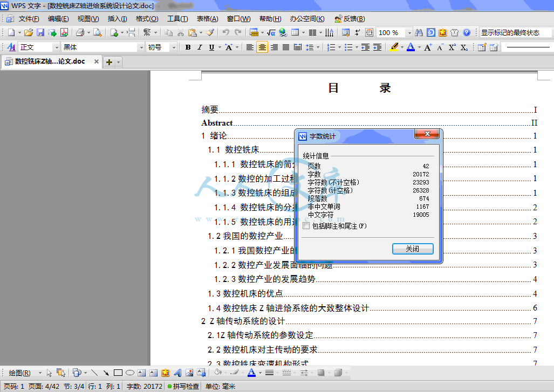Increase paragraph indent

pos(378,47)
